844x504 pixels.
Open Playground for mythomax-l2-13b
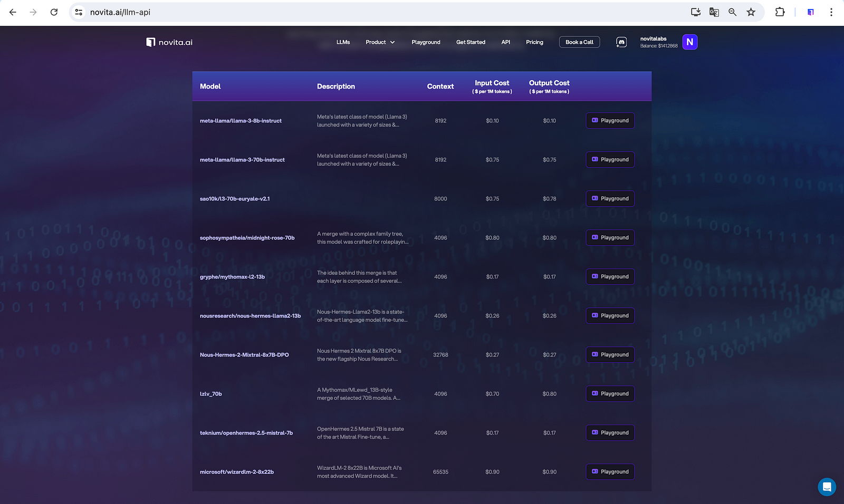610,277
